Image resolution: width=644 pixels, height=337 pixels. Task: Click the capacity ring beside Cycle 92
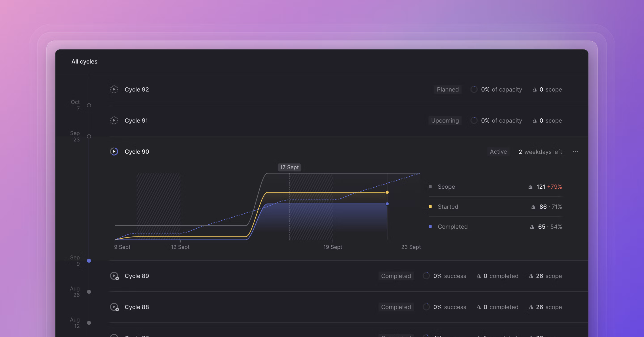tap(474, 89)
